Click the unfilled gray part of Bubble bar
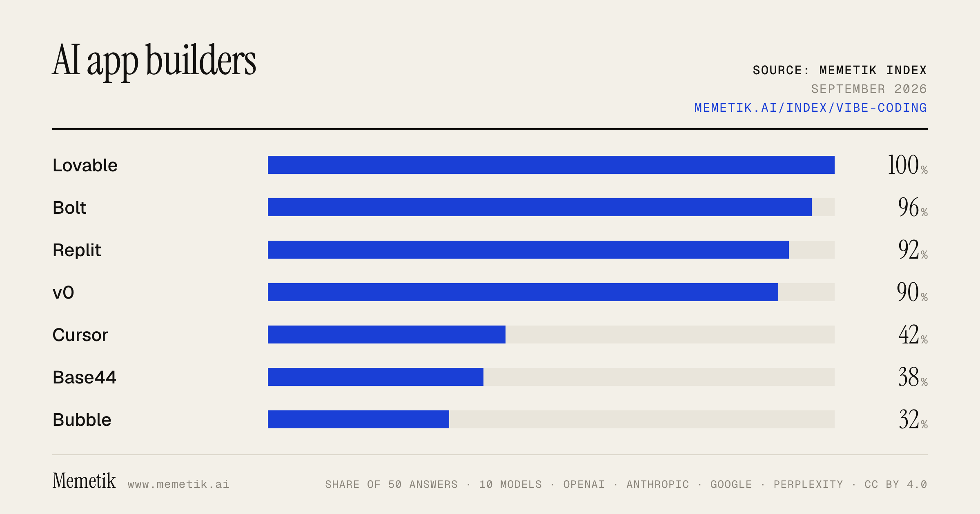Image resolution: width=980 pixels, height=514 pixels. (642, 419)
